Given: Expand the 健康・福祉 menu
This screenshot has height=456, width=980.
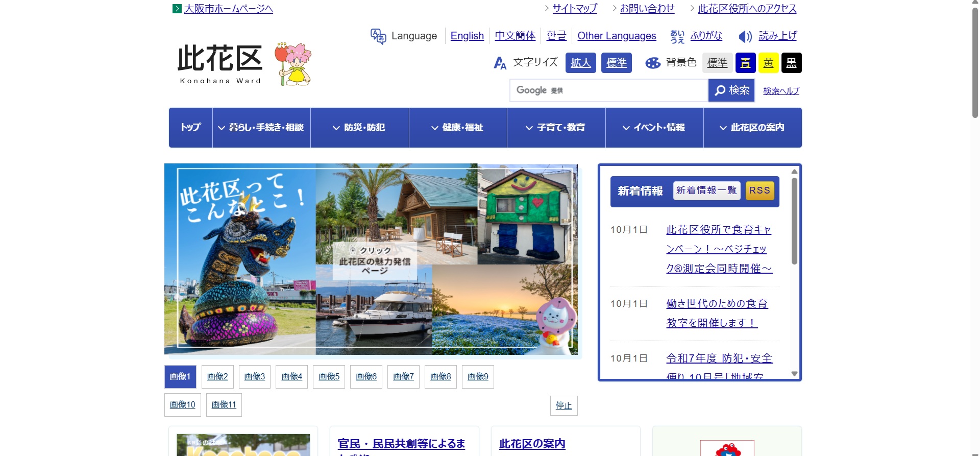Looking at the screenshot, I should (x=458, y=128).
